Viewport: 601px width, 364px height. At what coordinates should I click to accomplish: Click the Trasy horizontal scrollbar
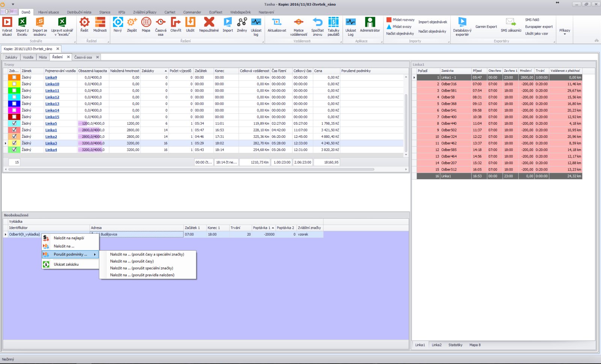tap(191, 169)
